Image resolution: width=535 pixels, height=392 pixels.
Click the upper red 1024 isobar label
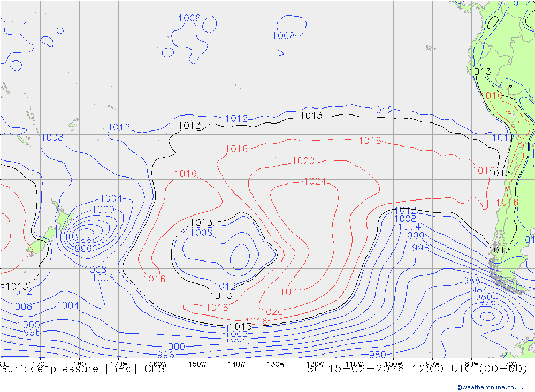[315, 181]
